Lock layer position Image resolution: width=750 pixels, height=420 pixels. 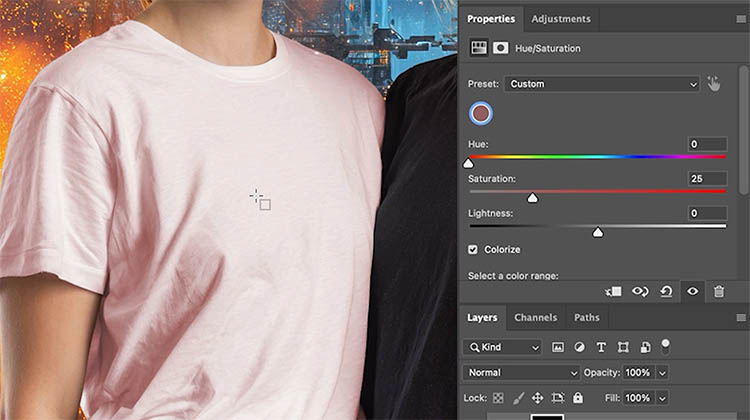(x=537, y=398)
